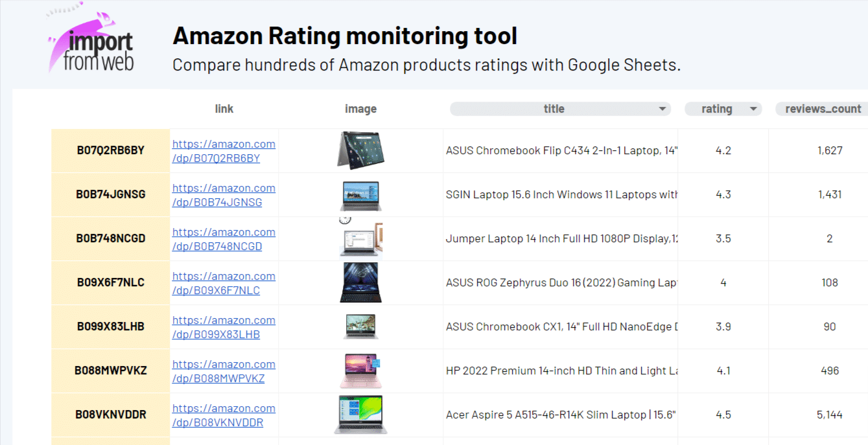Click the Jumper Laptop product image
The image size is (868, 445).
click(x=360, y=239)
